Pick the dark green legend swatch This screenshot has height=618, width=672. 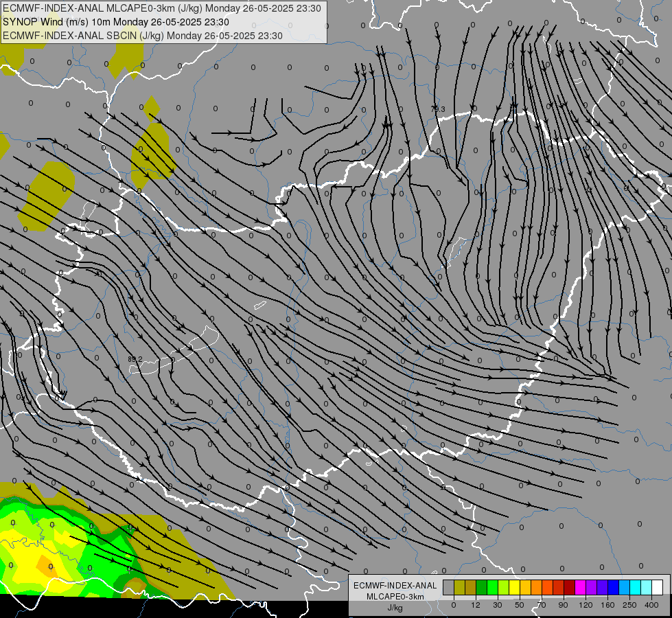coord(482,587)
